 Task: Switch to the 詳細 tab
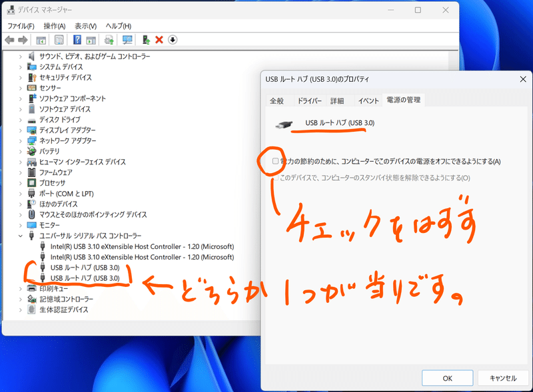point(337,101)
